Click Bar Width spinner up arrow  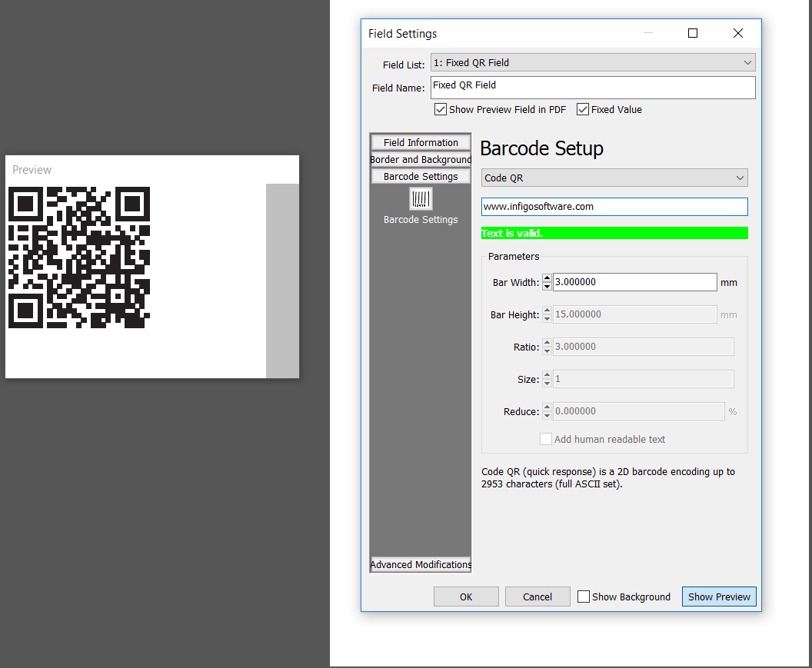(547, 278)
